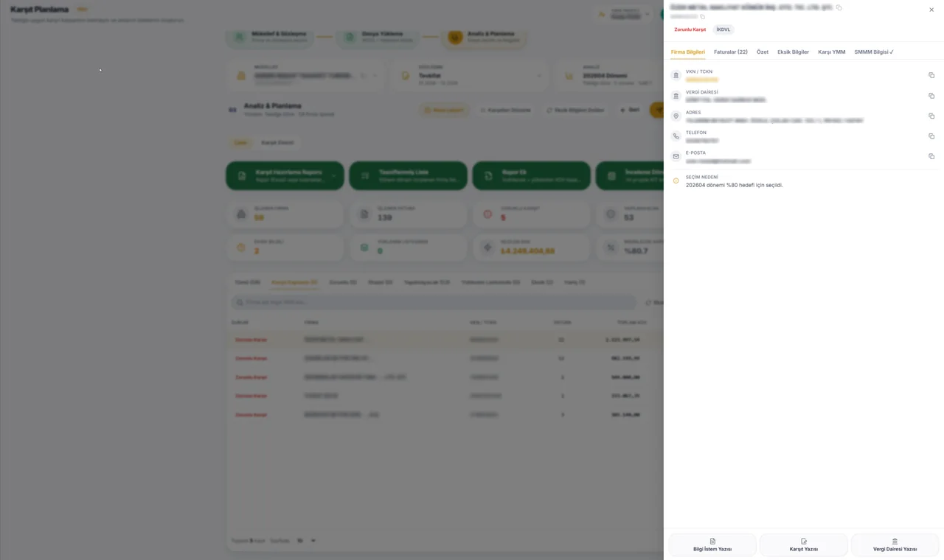Click the Karşıt Yazısı button
Viewport: 944px width, 560px height.
(x=804, y=545)
